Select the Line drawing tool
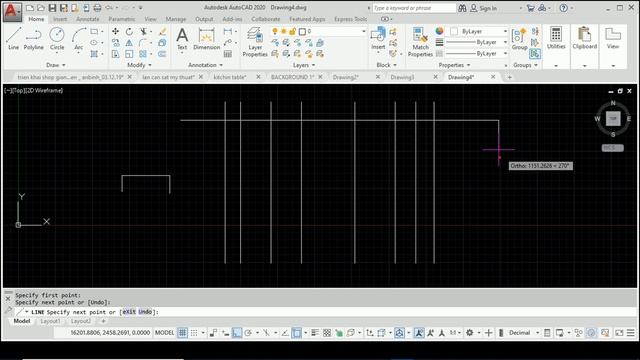 (13, 39)
